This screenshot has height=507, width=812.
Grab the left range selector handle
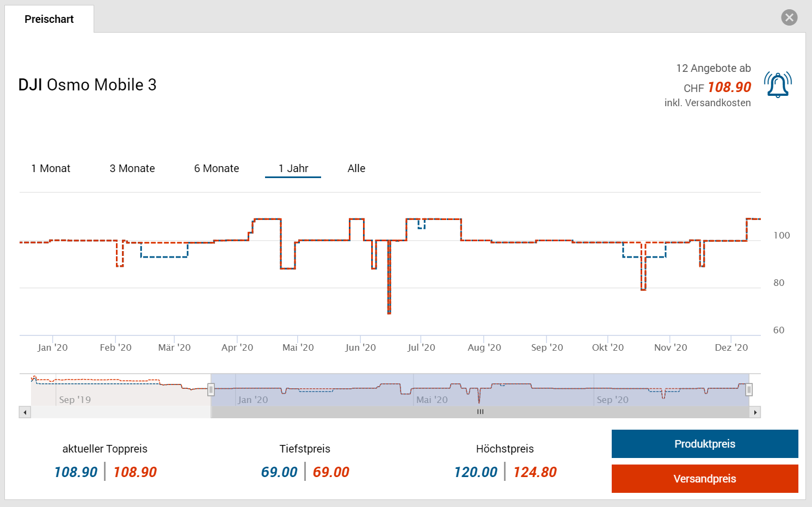tap(211, 390)
